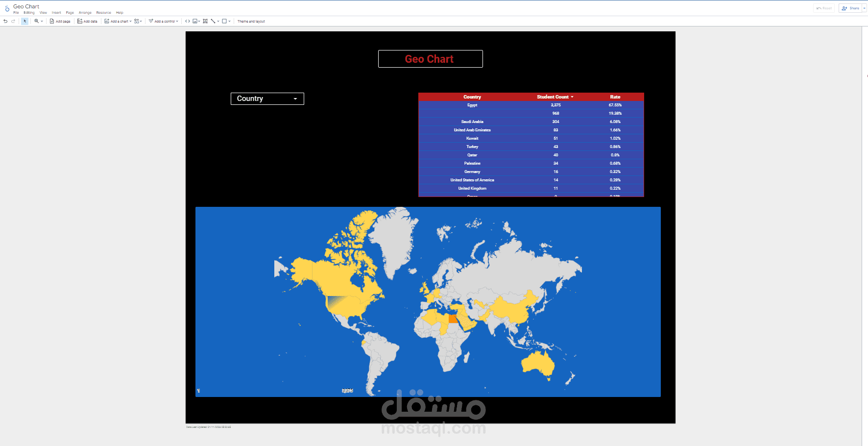
Task: Click United States of America table row
Action: (x=531, y=180)
